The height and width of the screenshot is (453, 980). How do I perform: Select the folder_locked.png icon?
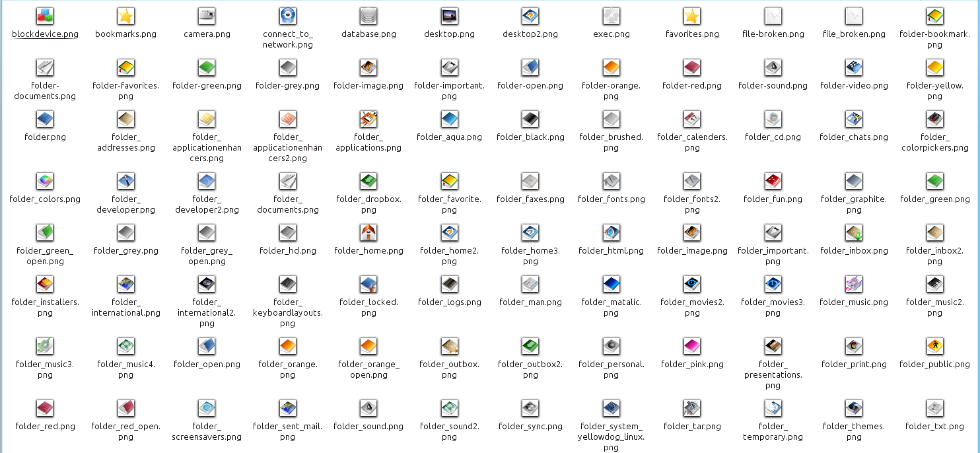point(368,284)
